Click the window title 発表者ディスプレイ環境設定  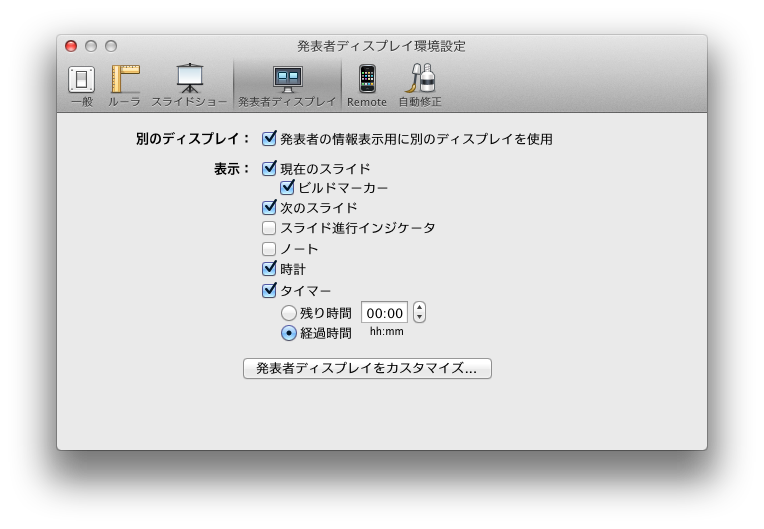click(382, 46)
